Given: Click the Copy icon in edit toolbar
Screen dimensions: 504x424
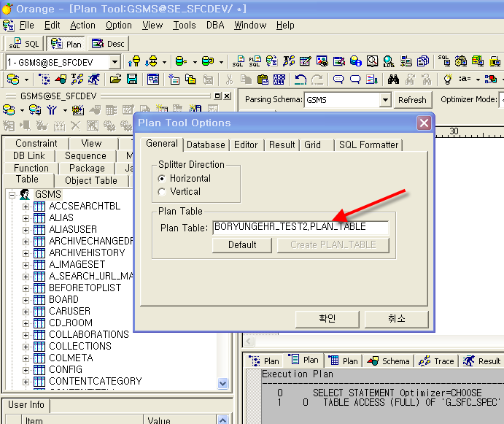Looking at the screenshot, I should tap(246, 79).
